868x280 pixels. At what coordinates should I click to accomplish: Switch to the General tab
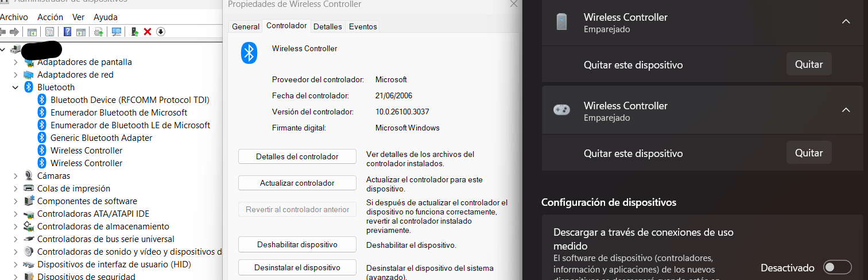click(246, 26)
